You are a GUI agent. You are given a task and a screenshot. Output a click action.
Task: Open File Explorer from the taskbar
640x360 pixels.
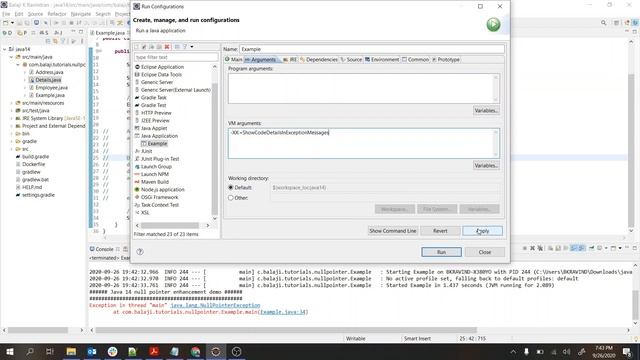click(x=71, y=351)
